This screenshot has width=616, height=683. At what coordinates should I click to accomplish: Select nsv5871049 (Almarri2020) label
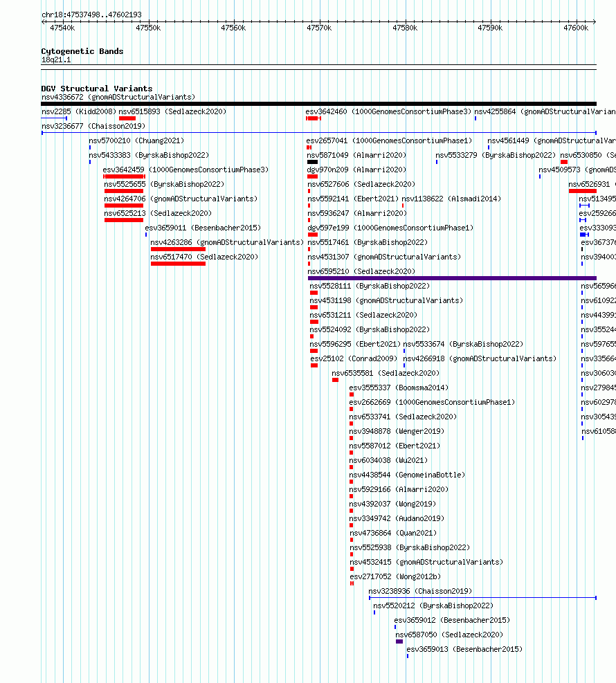(356, 155)
